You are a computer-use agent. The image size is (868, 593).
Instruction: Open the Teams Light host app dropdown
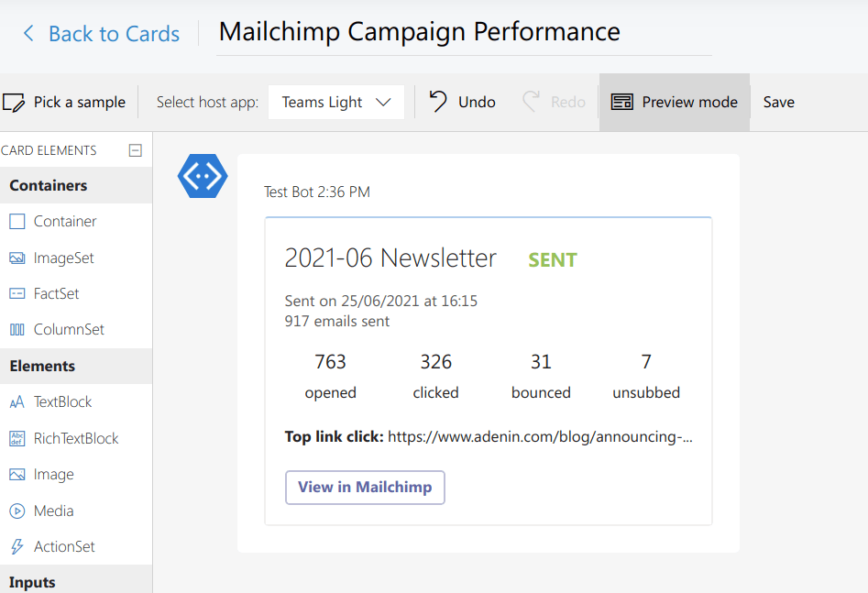point(336,102)
